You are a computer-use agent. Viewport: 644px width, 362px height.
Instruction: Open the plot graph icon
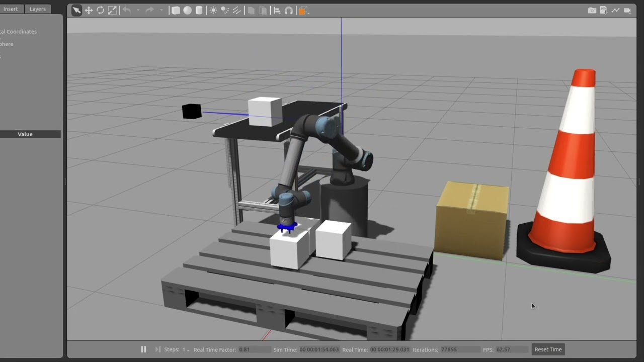(x=615, y=10)
